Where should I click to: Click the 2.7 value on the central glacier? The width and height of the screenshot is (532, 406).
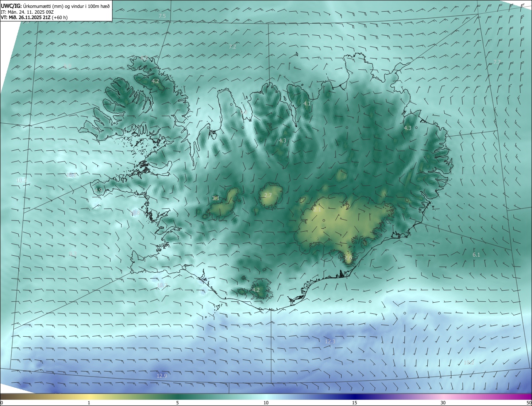268,196
